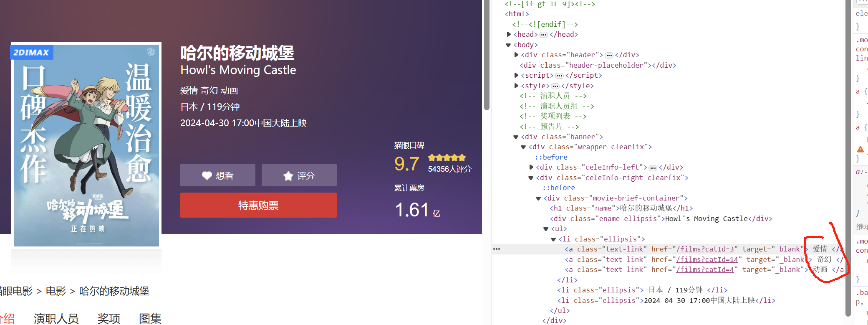Collapse the celeInfo-right clearfix div node
Screen dimensions: 868x325
point(531,178)
